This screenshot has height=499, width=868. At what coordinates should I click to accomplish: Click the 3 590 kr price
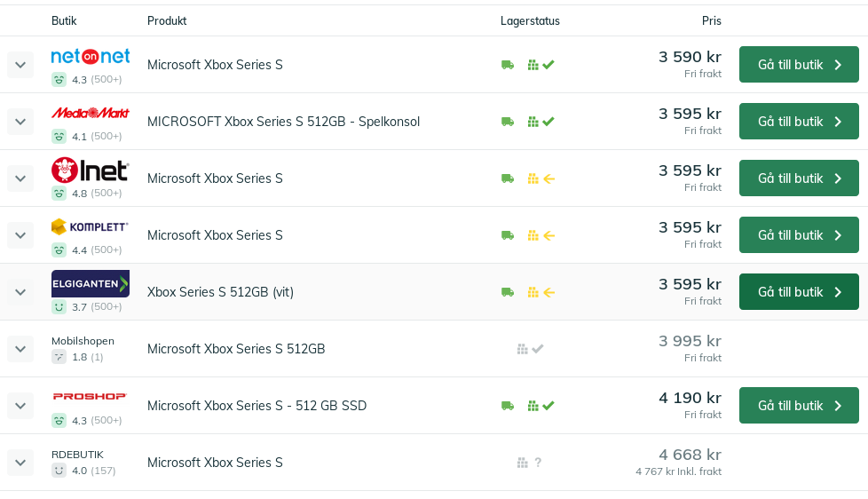(x=690, y=57)
